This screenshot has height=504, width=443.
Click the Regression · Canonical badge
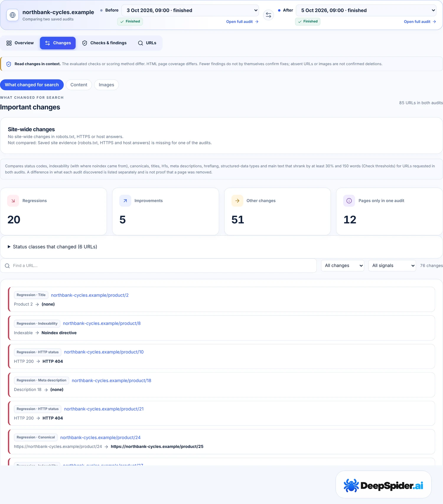point(36,437)
